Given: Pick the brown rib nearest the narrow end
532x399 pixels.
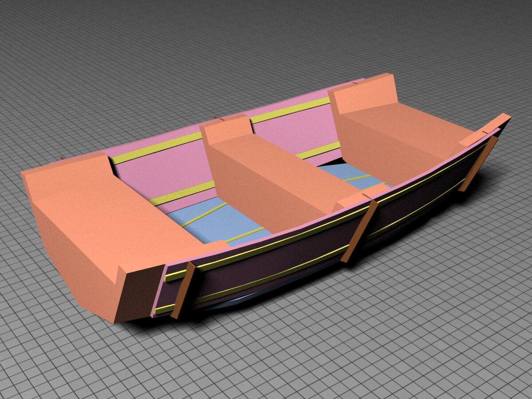Looking at the screenshot, I should [x=478, y=164].
